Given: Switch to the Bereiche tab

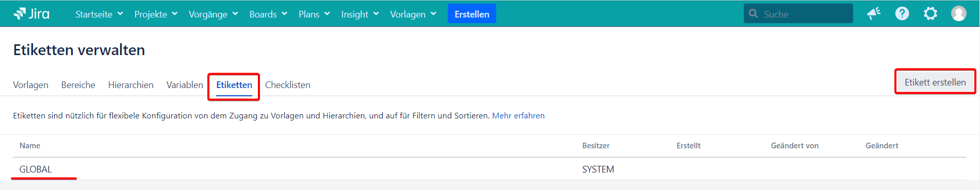Looking at the screenshot, I should [78, 85].
